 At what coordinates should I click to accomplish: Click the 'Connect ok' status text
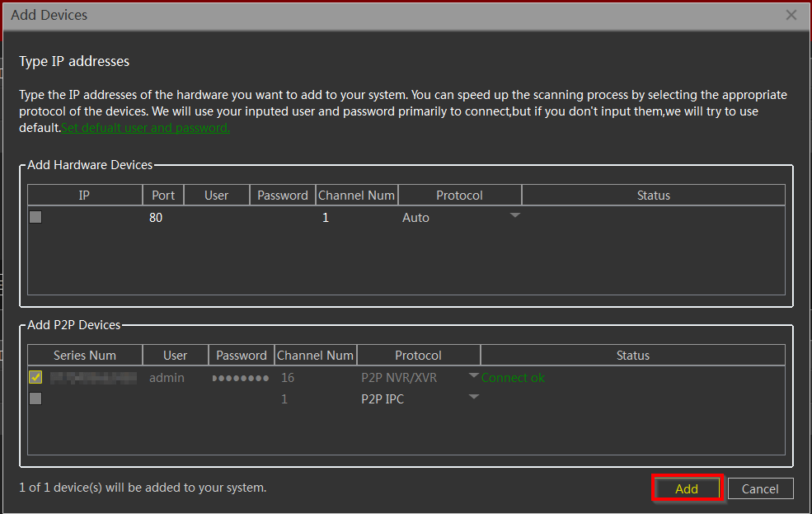point(513,378)
